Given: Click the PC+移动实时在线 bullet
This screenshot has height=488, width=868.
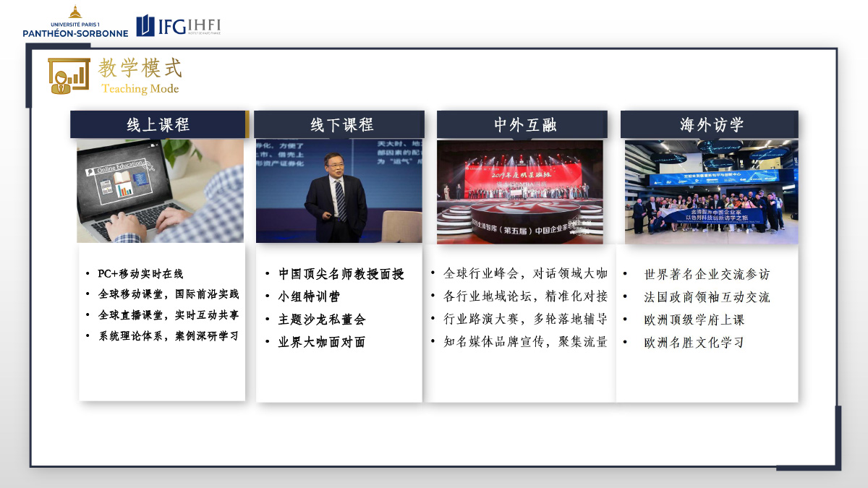Looking at the screenshot, I should coord(140,274).
